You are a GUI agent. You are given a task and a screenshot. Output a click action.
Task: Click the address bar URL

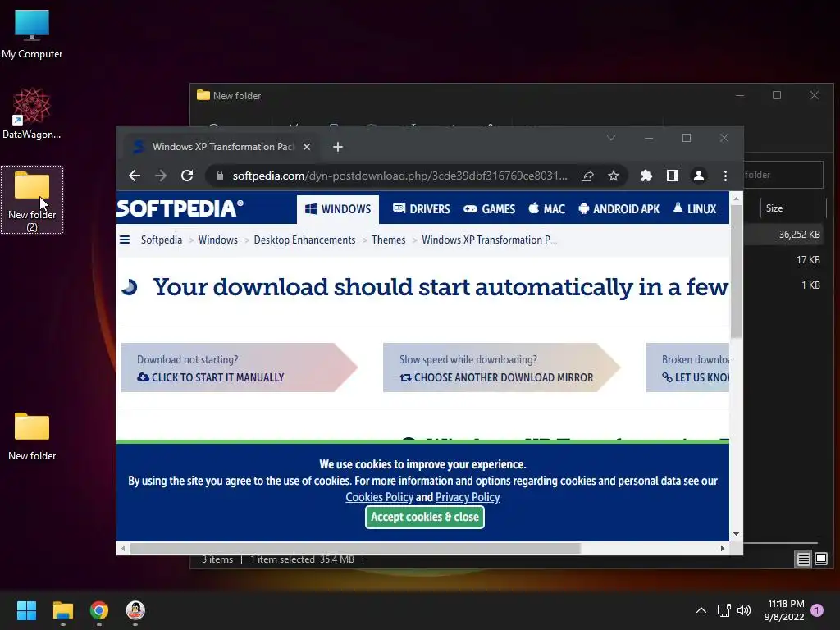399,176
